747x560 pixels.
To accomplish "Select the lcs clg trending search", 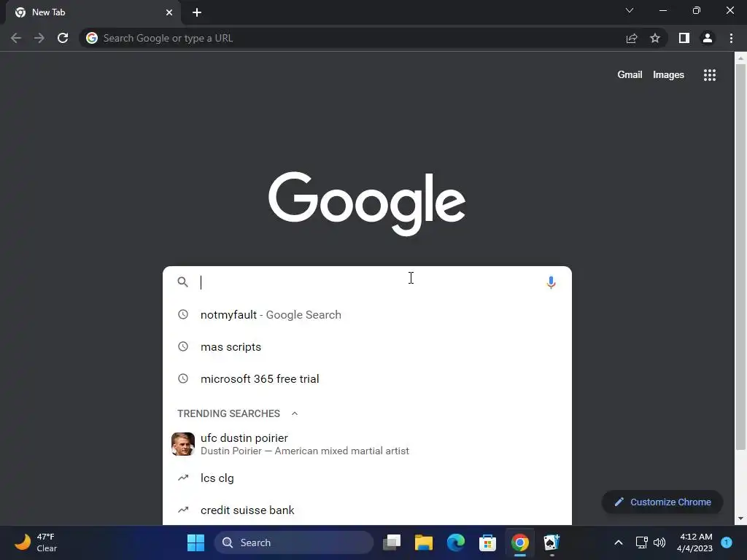I will [x=367, y=478].
